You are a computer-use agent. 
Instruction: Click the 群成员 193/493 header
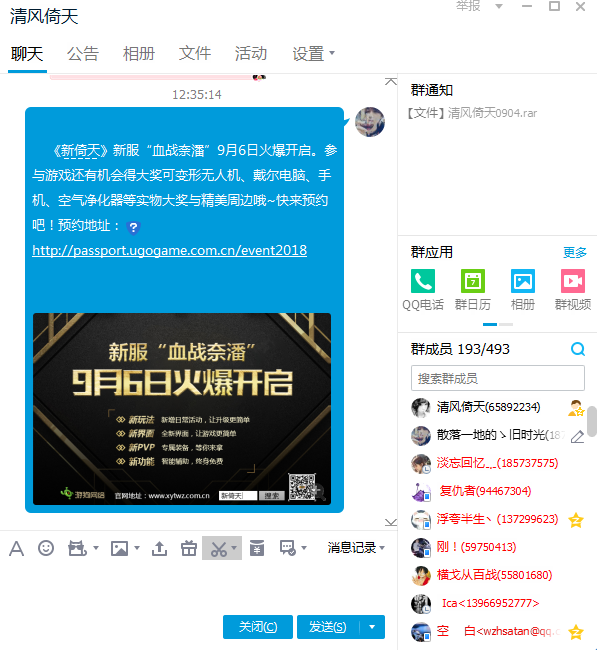click(x=460, y=349)
